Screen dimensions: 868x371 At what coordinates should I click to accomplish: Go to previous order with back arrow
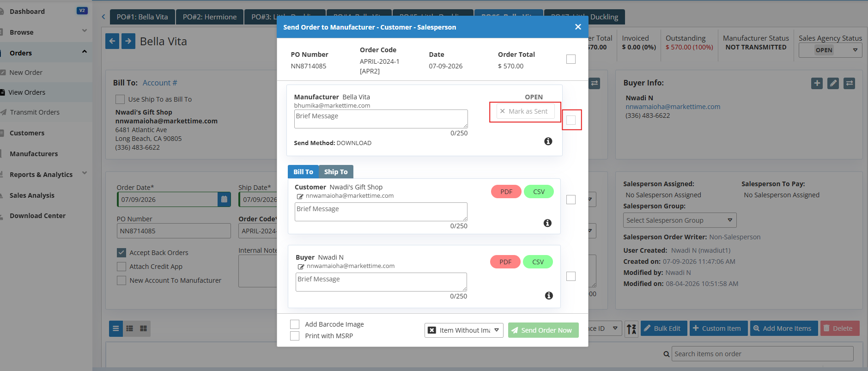112,41
